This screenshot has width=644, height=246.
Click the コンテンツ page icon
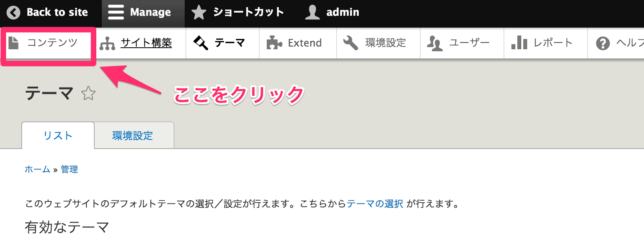[14, 43]
